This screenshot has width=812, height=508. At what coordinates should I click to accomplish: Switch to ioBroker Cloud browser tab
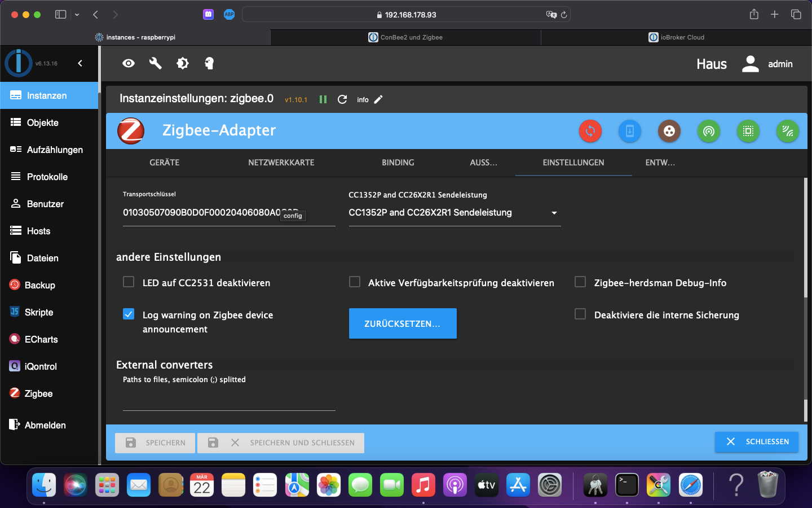[677, 37]
